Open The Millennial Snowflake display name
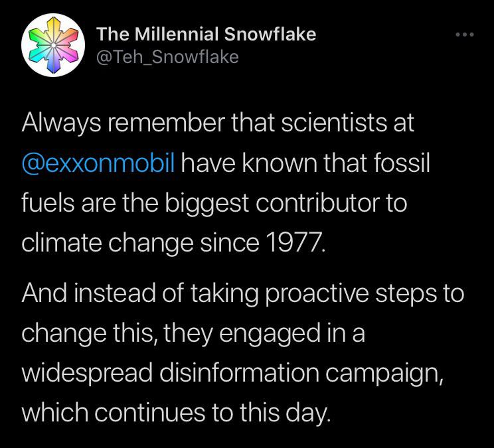This screenshot has width=494, height=448. tap(206, 34)
